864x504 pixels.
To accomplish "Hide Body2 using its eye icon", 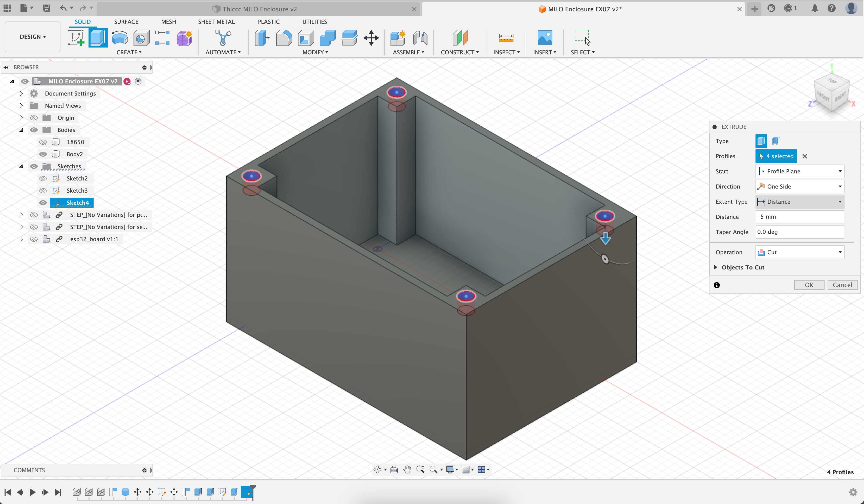I will [x=43, y=154].
